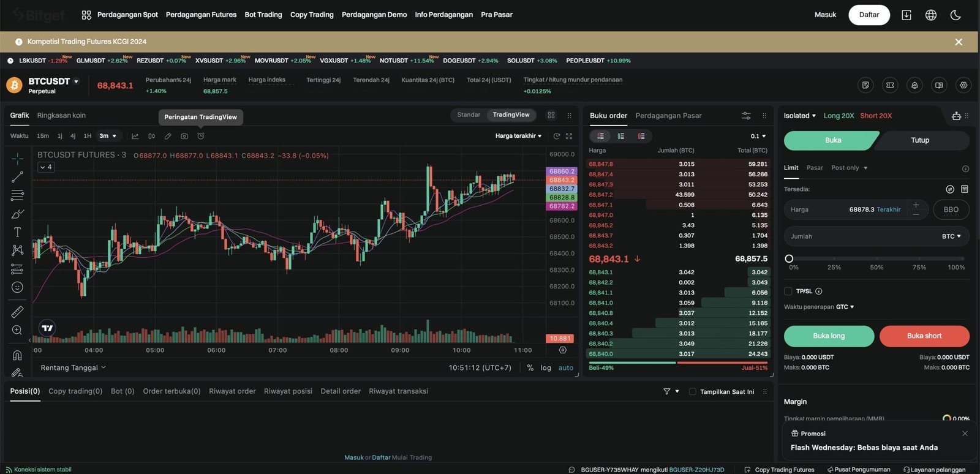Show both bids and asks in order book
Screen dimensions: 980x474
(601, 136)
